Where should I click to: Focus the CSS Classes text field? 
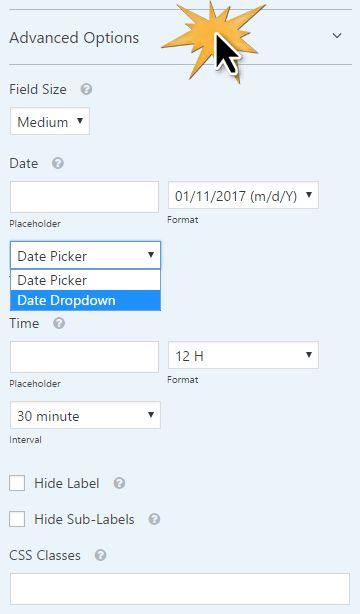click(x=180, y=589)
